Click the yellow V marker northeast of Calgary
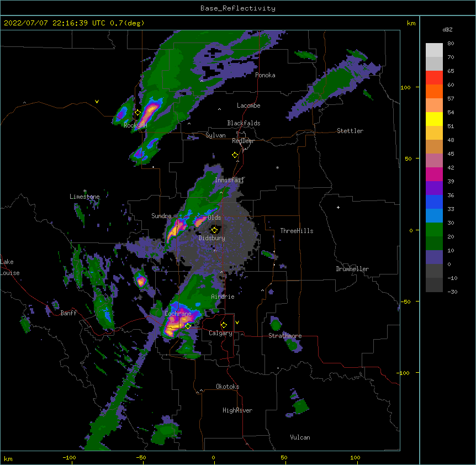 point(237,323)
